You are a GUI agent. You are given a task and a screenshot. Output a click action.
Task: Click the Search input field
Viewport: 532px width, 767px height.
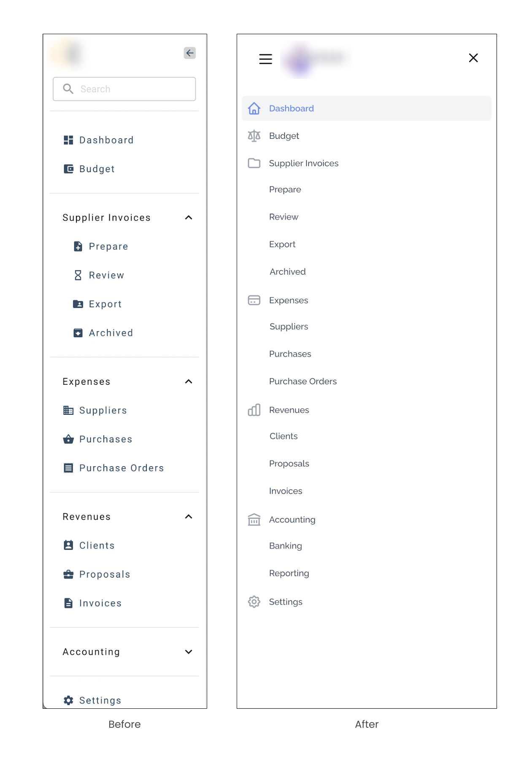124,89
